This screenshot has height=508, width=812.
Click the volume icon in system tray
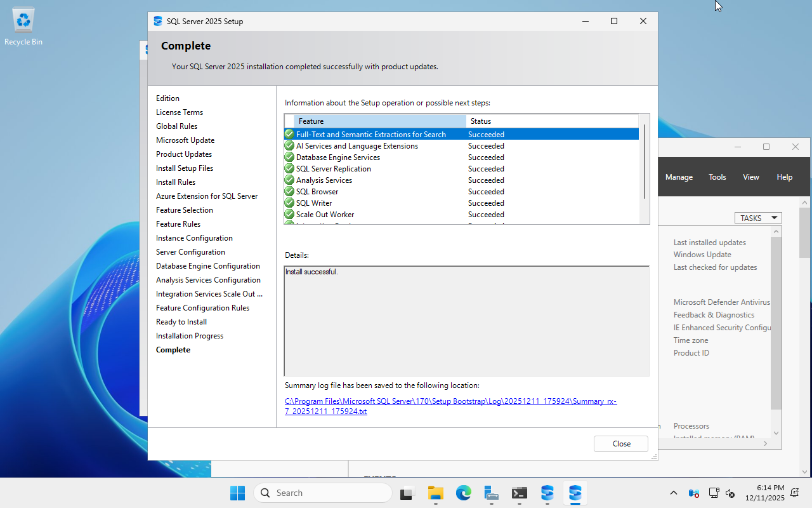(730, 493)
